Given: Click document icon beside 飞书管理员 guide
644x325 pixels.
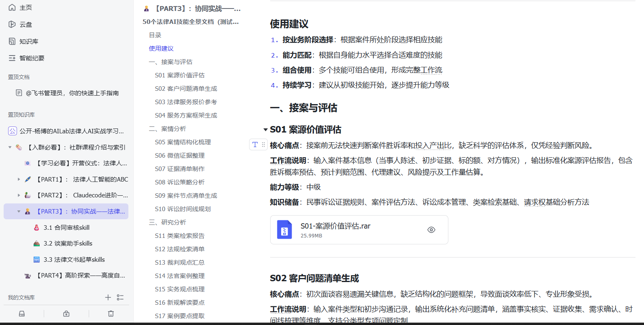Looking at the screenshot, I should 19,93.
